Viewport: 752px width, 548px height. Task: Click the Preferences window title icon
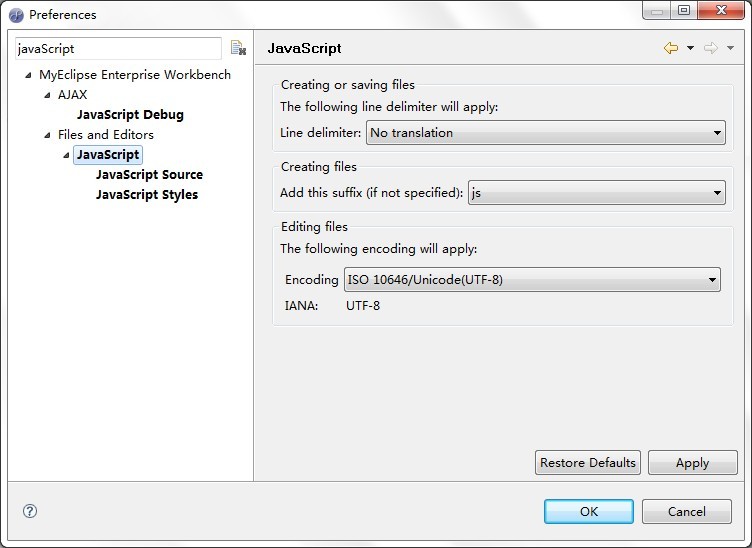coord(16,15)
